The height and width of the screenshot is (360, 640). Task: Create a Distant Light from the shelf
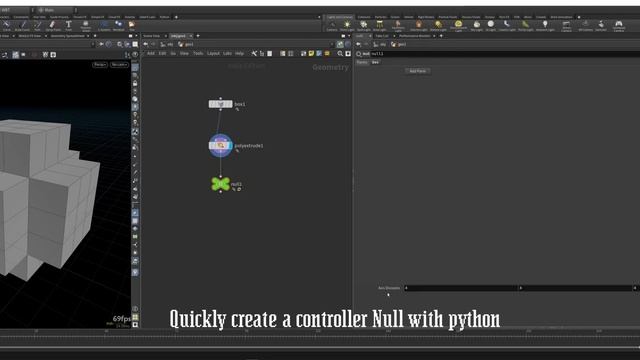click(x=438, y=26)
